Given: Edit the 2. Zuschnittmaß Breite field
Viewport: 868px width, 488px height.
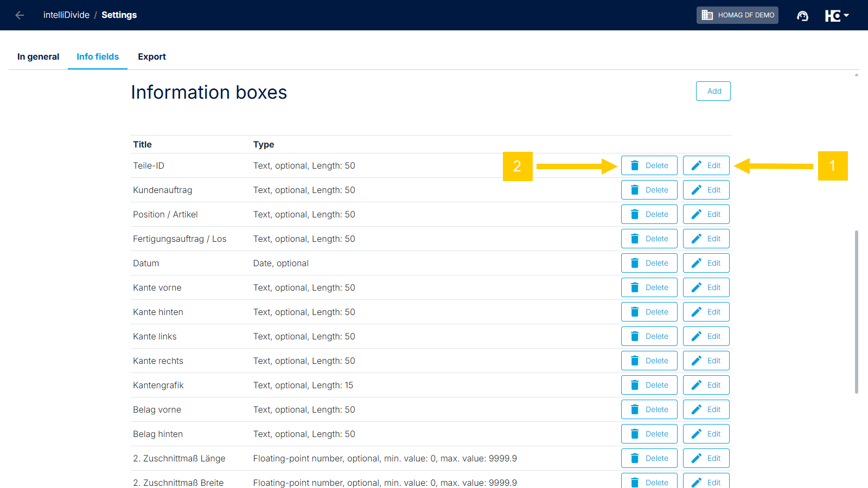Looking at the screenshot, I should [706, 480].
